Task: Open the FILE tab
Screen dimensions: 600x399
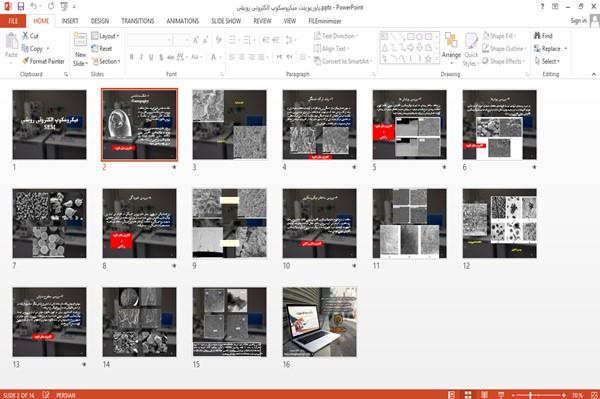Action: pos(13,21)
